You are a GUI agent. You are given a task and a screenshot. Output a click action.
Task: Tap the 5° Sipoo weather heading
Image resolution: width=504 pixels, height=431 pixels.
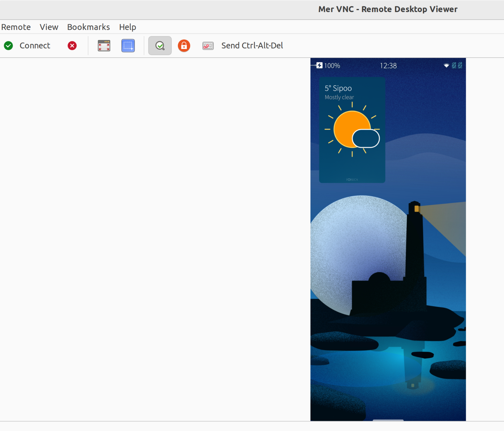tap(338, 88)
